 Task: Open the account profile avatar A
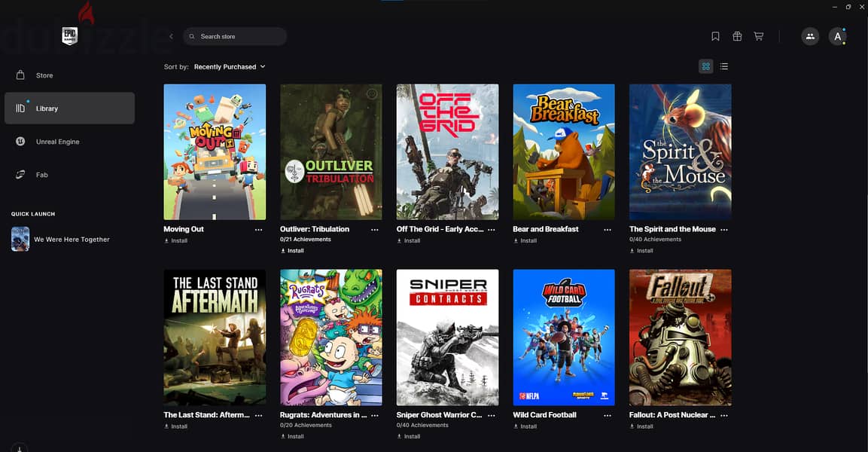pyautogui.click(x=838, y=37)
